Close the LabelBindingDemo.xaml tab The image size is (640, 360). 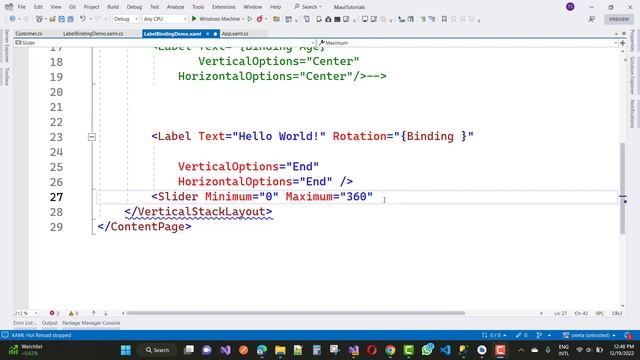pyautogui.click(x=215, y=33)
